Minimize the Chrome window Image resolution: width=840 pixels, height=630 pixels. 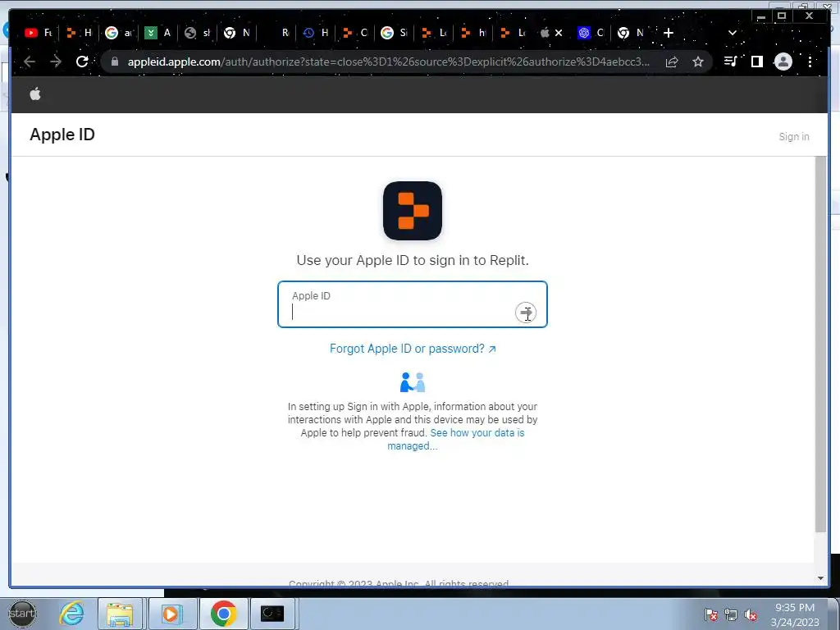[760, 16]
